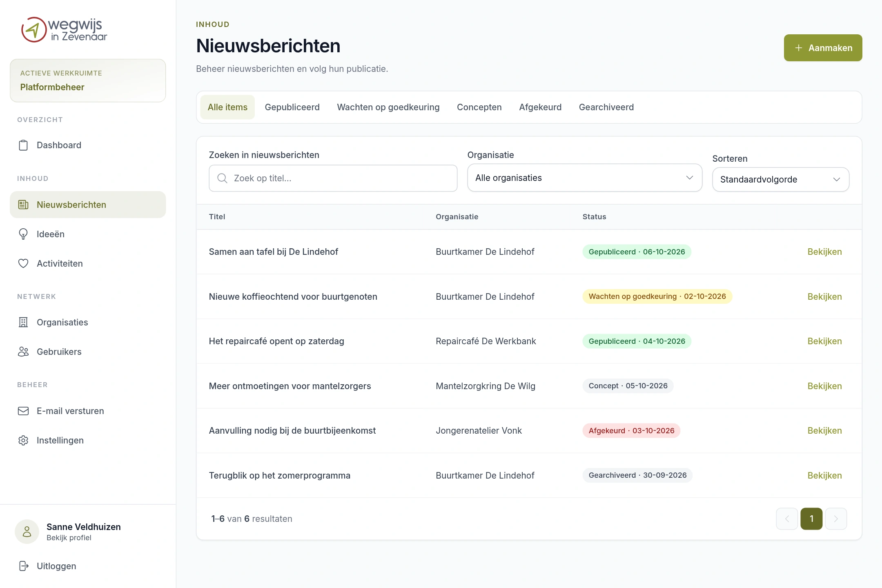
Task: Select the Alle items tab
Action: click(x=227, y=107)
